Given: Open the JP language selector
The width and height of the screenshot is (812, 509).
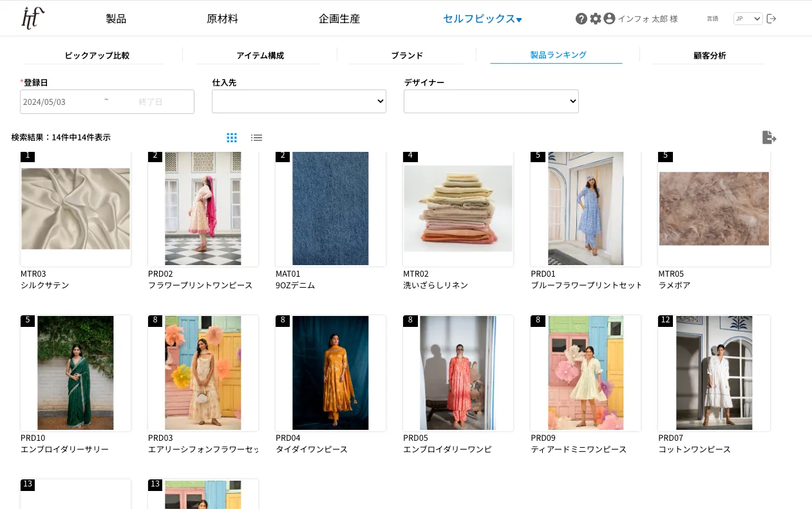Looking at the screenshot, I should pyautogui.click(x=748, y=19).
